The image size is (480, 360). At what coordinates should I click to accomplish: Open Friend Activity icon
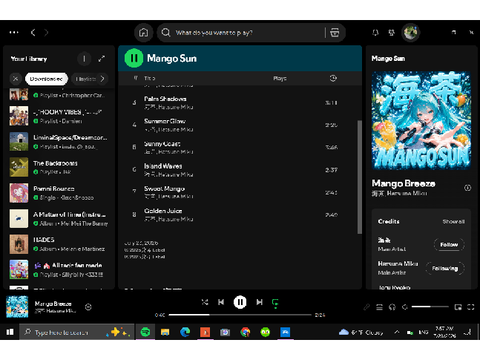click(392, 32)
